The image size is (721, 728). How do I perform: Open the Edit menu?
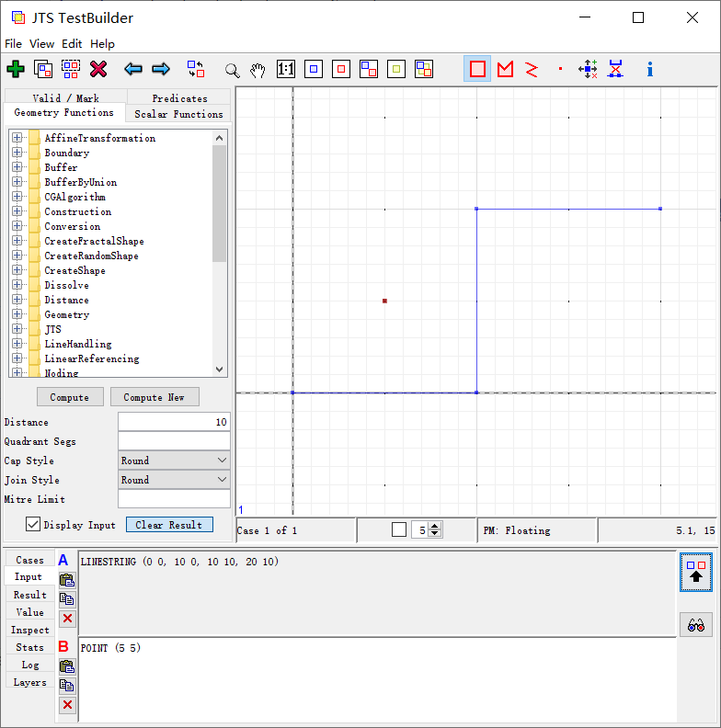pyautogui.click(x=72, y=43)
